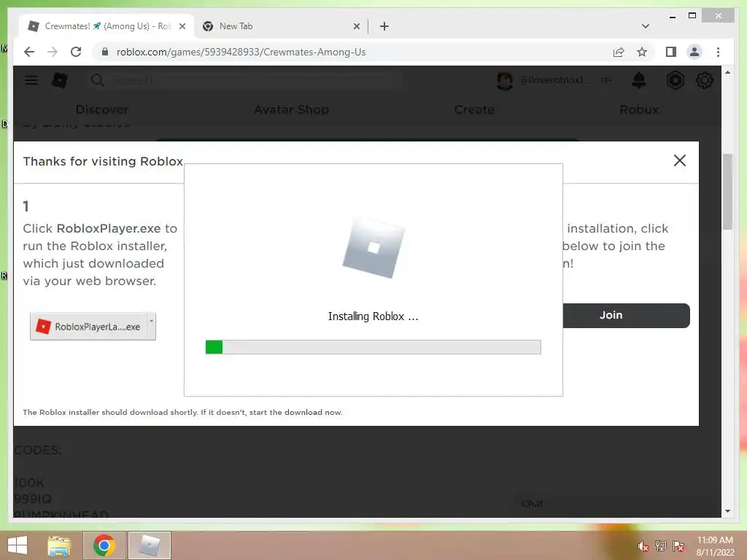Bookmark this page with the star icon
747x560 pixels.
point(642,52)
